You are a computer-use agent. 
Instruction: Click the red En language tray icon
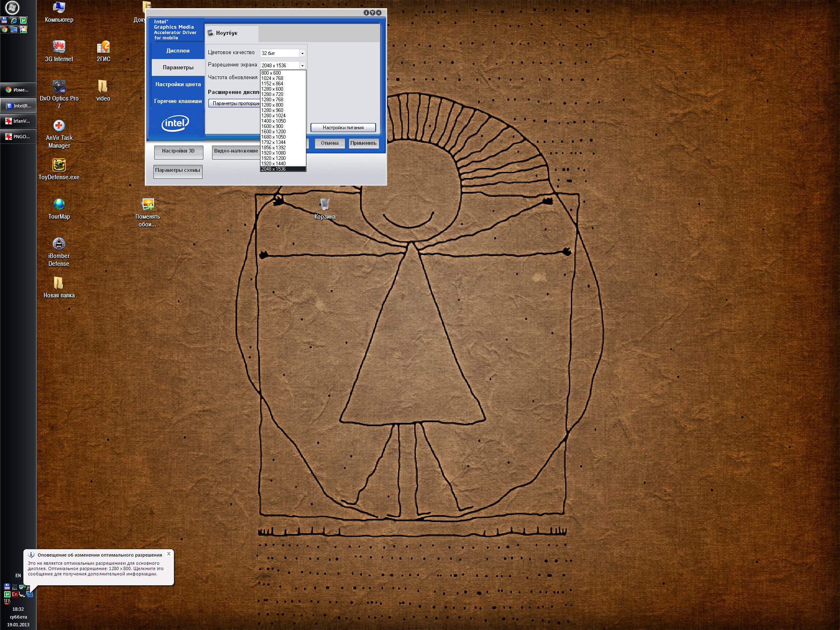pyautogui.click(x=15, y=594)
